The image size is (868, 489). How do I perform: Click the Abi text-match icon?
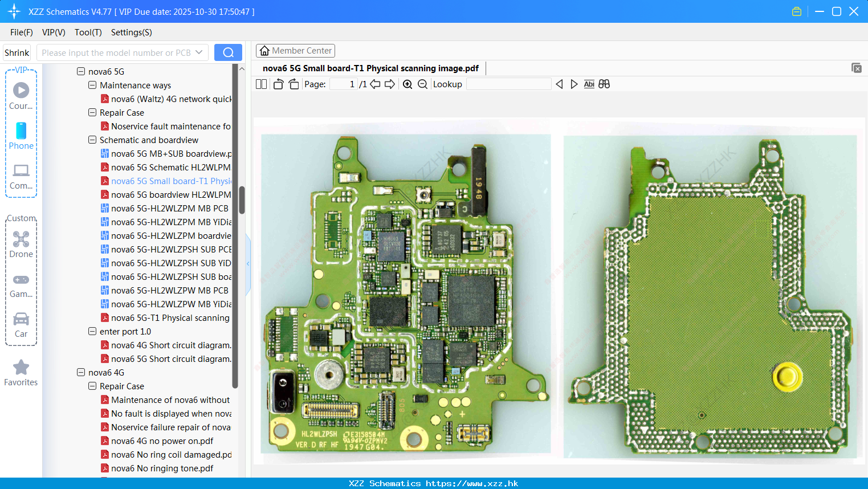coord(589,84)
